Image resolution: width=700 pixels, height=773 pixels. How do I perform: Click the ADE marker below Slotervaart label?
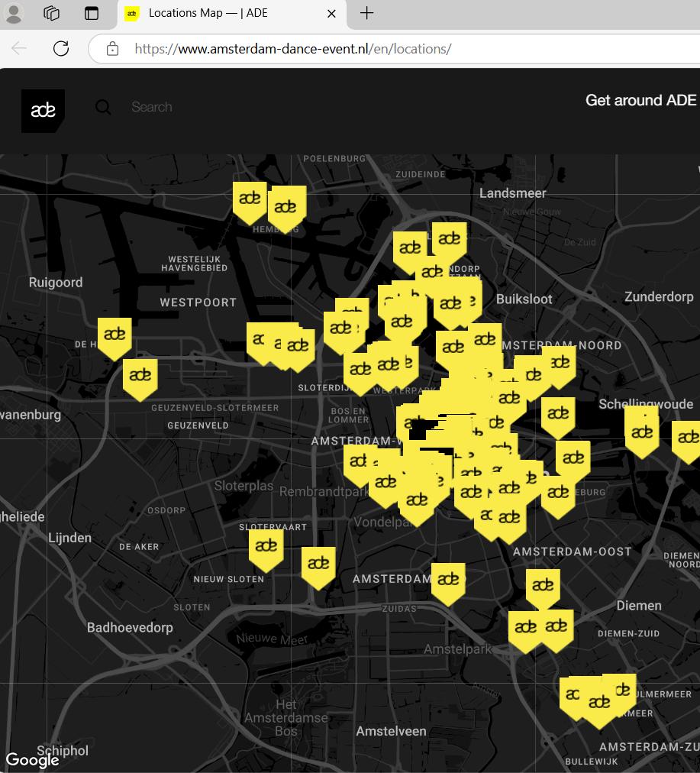(x=266, y=550)
